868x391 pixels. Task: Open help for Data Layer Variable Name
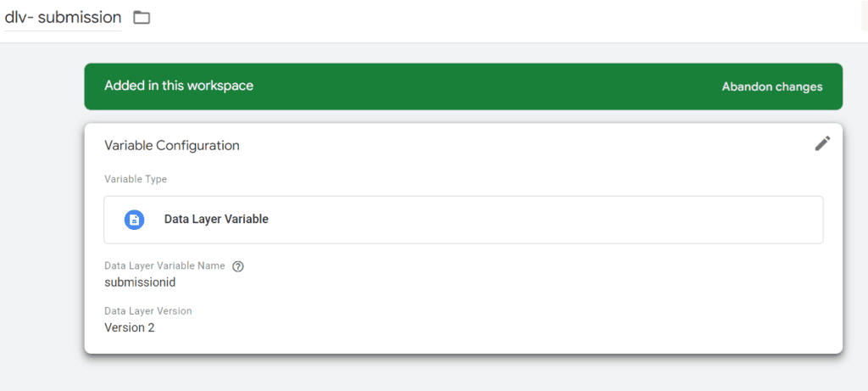[238, 266]
